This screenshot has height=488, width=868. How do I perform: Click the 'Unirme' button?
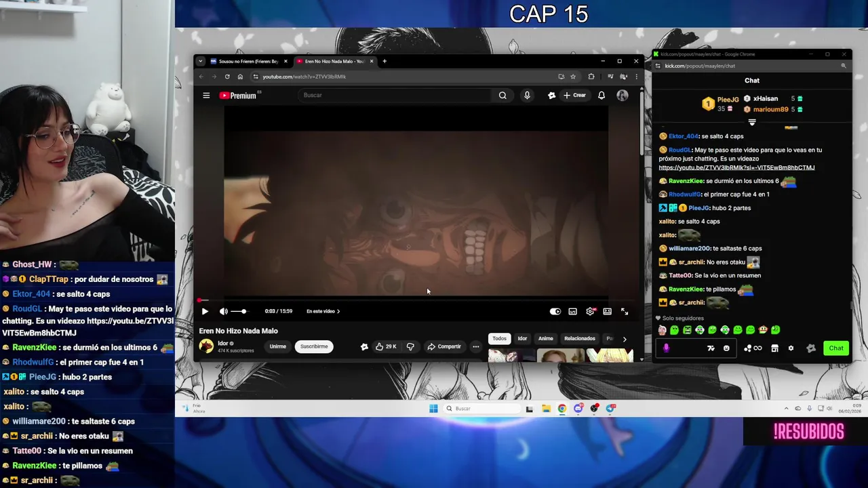point(278,346)
